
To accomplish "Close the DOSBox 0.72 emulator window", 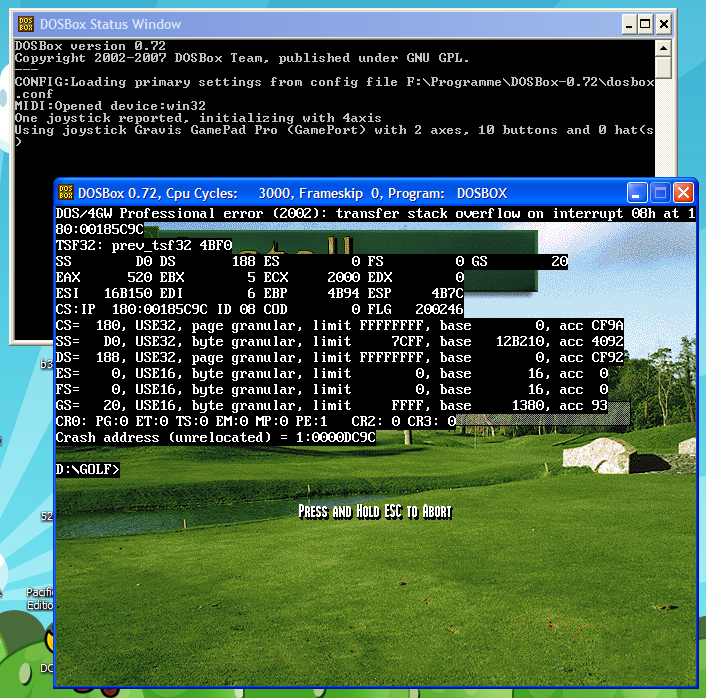I will pos(683,193).
